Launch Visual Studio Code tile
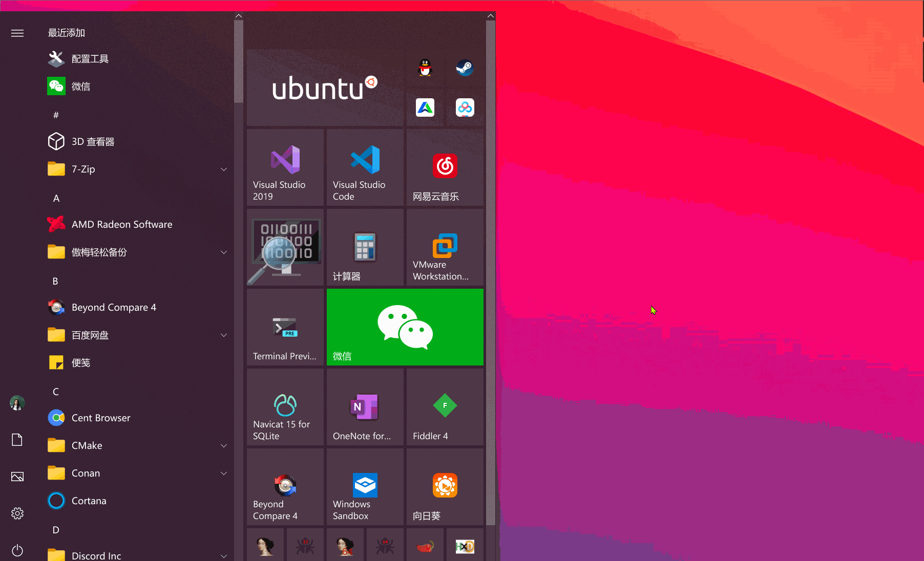Image resolution: width=924 pixels, height=561 pixels. [365, 167]
